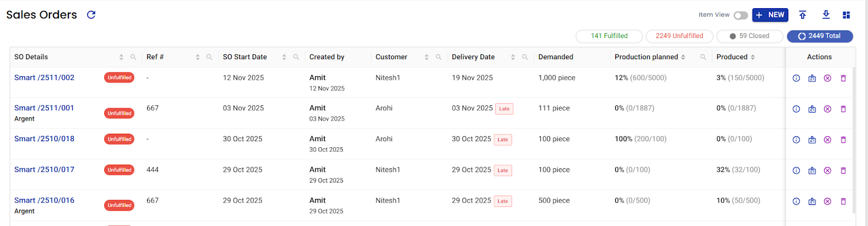868x226 pixels.
Task: Sort the Produced column
Action: pos(752,57)
